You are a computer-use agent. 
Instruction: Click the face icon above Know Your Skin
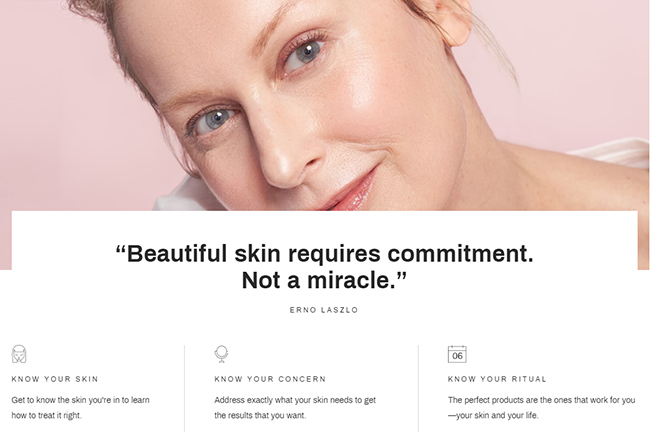pyautogui.click(x=19, y=354)
